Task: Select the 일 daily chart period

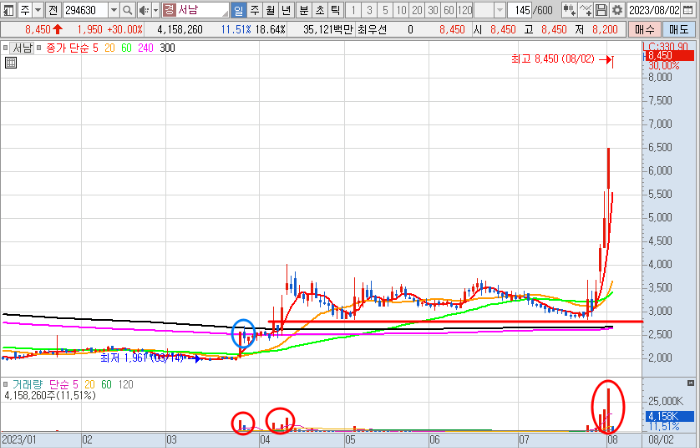Action: pyautogui.click(x=239, y=10)
